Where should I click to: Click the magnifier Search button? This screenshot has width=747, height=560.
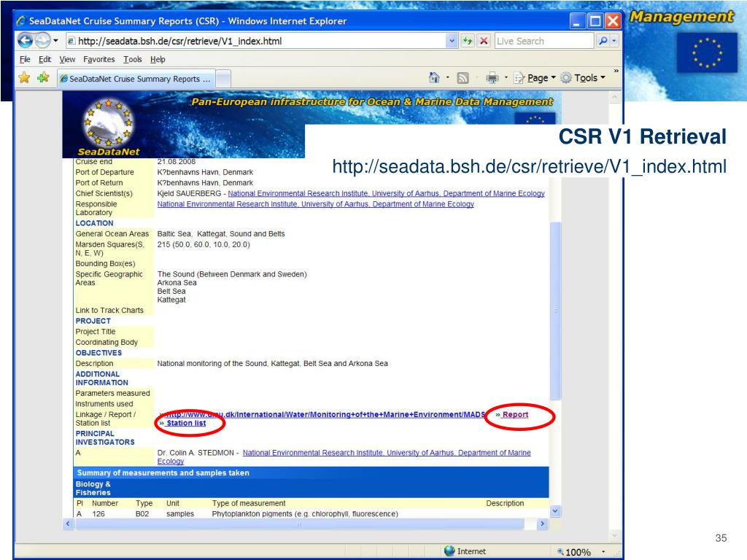click(603, 41)
